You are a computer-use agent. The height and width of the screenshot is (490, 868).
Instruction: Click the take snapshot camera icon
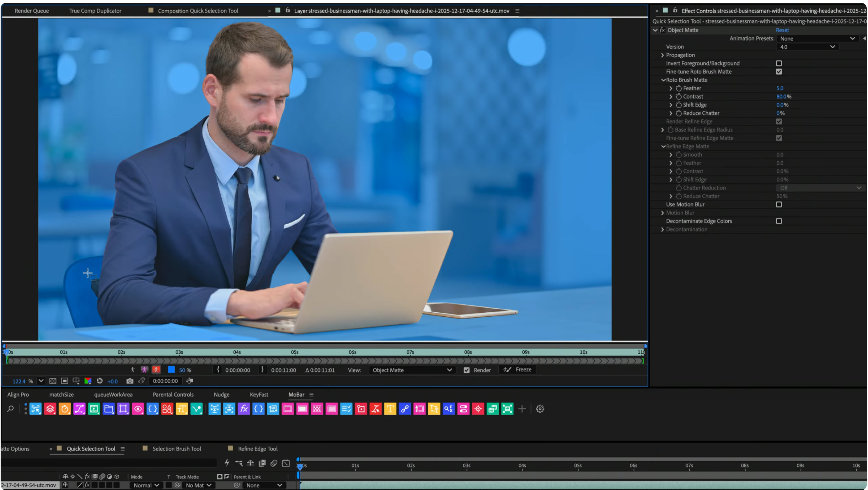[x=130, y=381]
